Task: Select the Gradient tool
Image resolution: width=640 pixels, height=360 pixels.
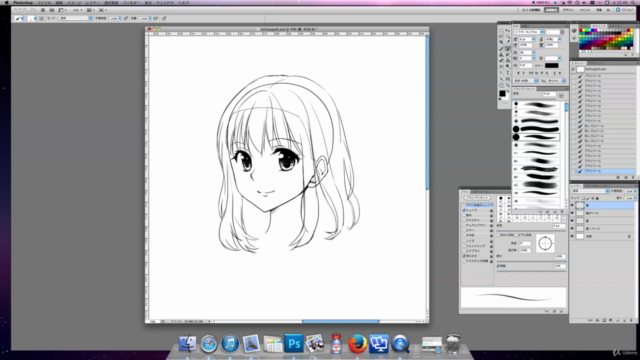Action: click(508, 60)
